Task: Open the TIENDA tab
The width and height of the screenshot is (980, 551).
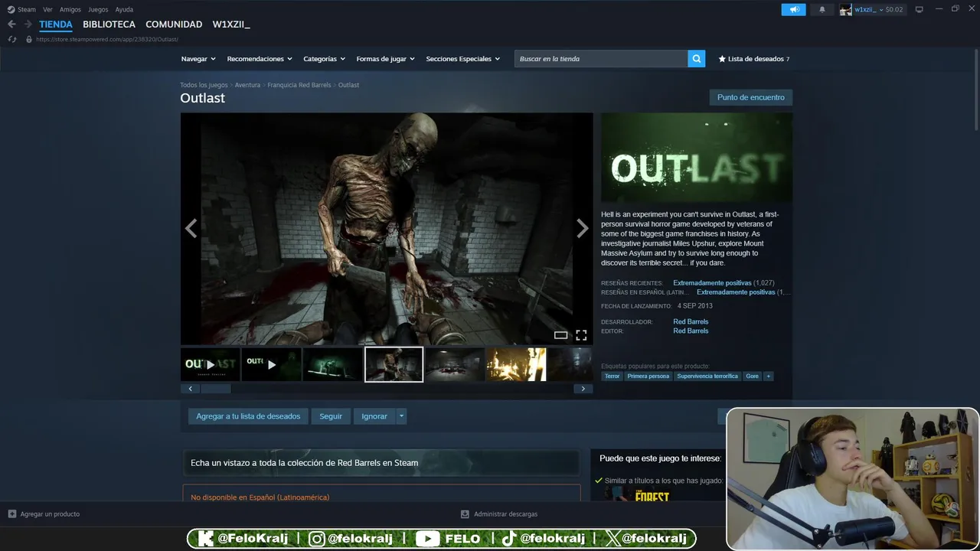Action: [56, 24]
